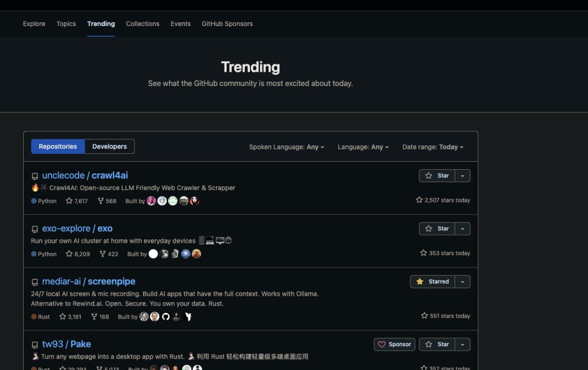Open unclecode / crawl4ai repository link
Image resolution: width=588 pixels, height=370 pixels.
pyautogui.click(x=85, y=175)
